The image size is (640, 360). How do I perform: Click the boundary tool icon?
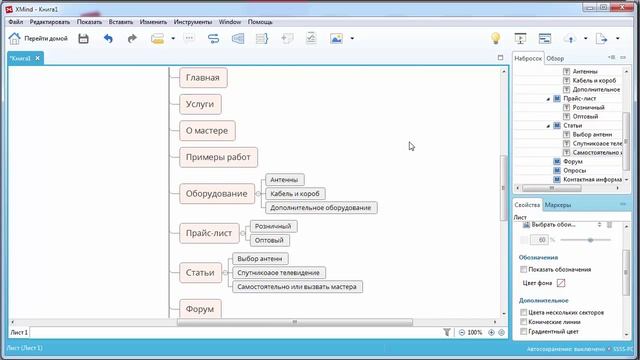pyautogui.click(x=238, y=38)
